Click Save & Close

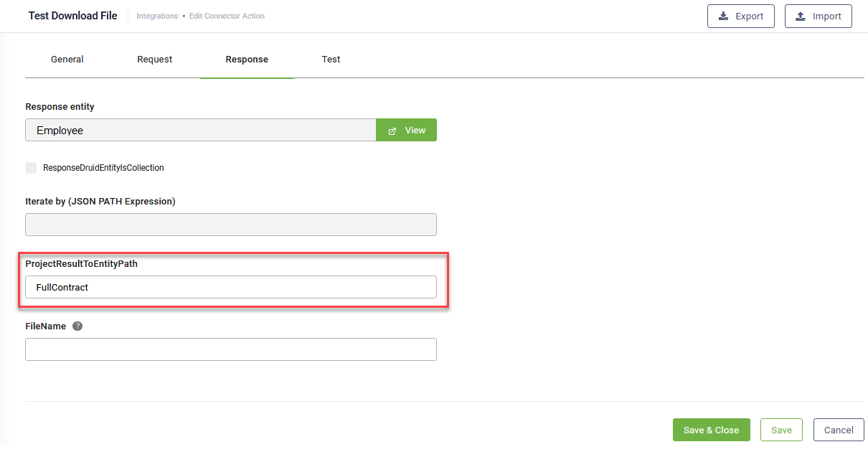coord(711,430)
